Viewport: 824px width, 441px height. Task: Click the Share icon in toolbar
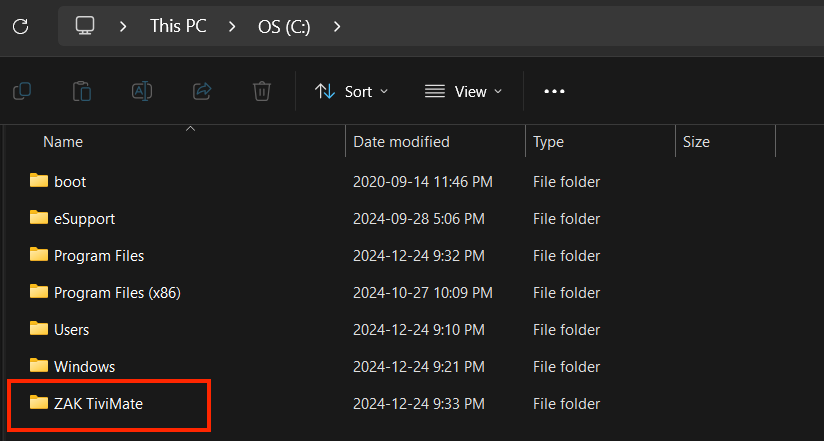pyautogui.click(x=202, y=91)
